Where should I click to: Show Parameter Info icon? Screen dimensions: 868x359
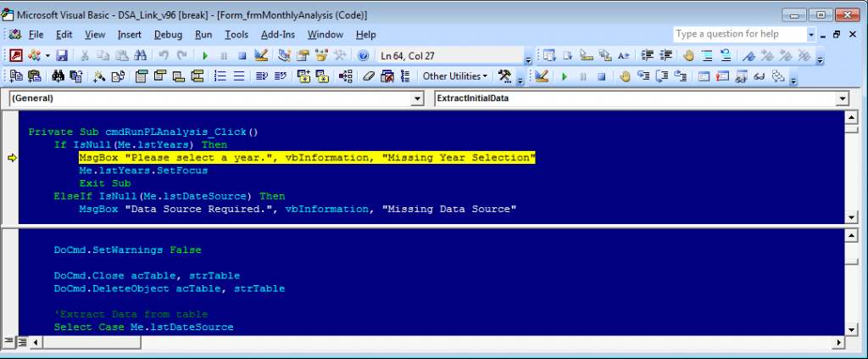pos(604,55)
